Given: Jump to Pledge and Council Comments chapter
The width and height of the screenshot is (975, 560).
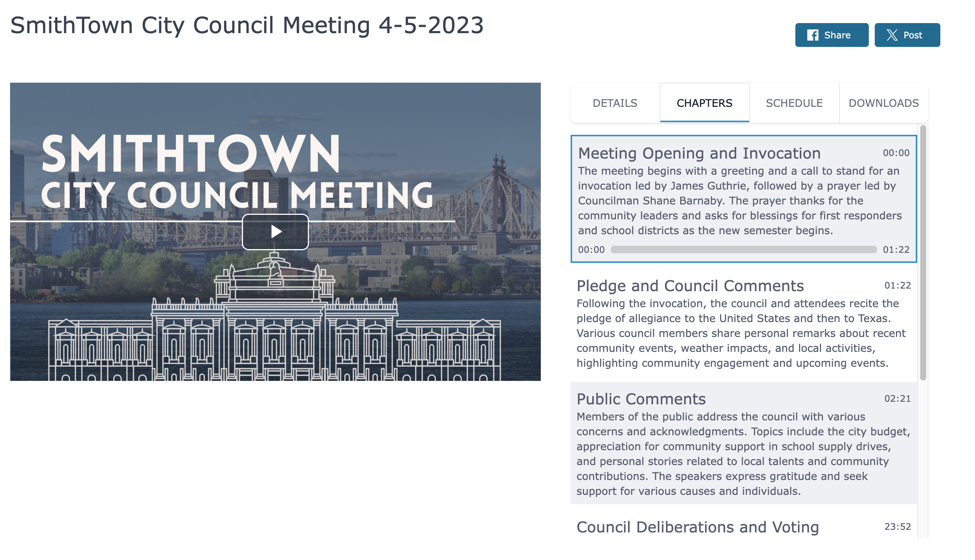Looking at the screenshot, I should point(690,286).
